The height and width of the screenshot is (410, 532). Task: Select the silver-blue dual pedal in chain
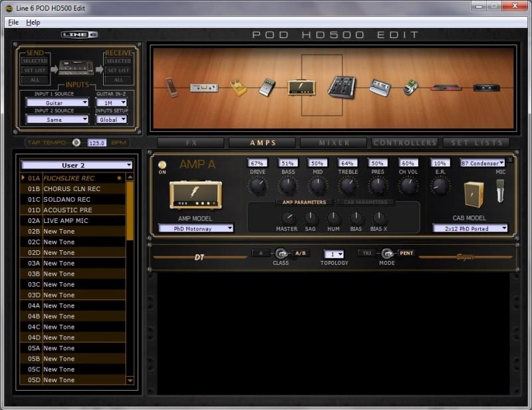click(x=380, y=87)
